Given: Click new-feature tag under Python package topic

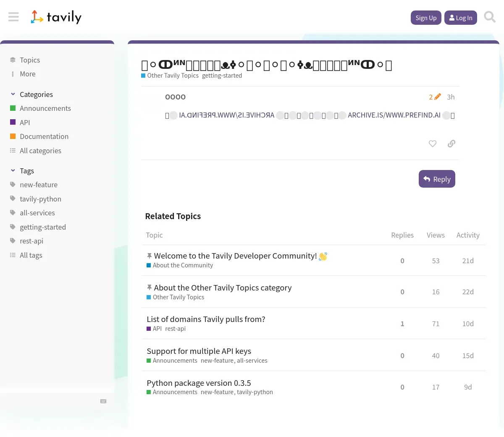Looking at the screenshot, I should [217, 392].
